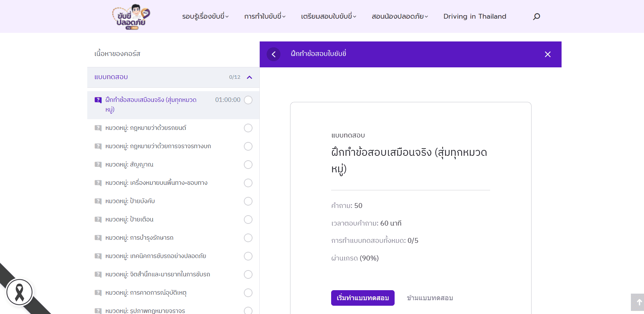The height and width of the screenshot is (314, 644).
Task: Click the back arrow in the quiz header
Action: [274, 54]
